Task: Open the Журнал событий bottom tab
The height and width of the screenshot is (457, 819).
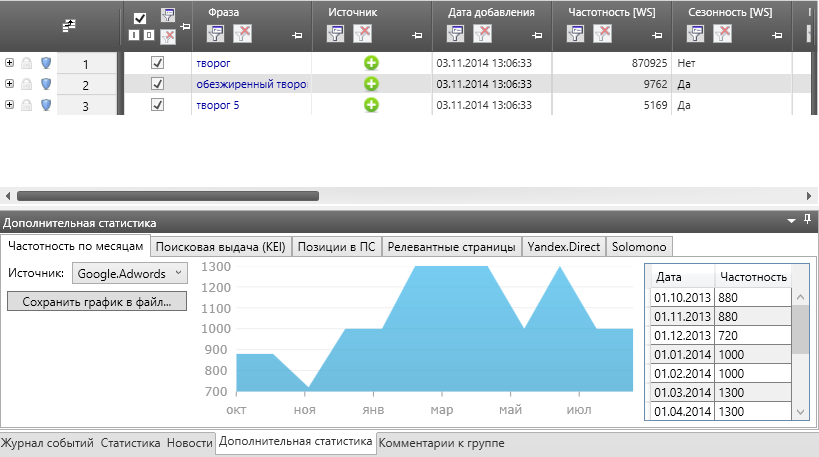Action: point(47,443)
